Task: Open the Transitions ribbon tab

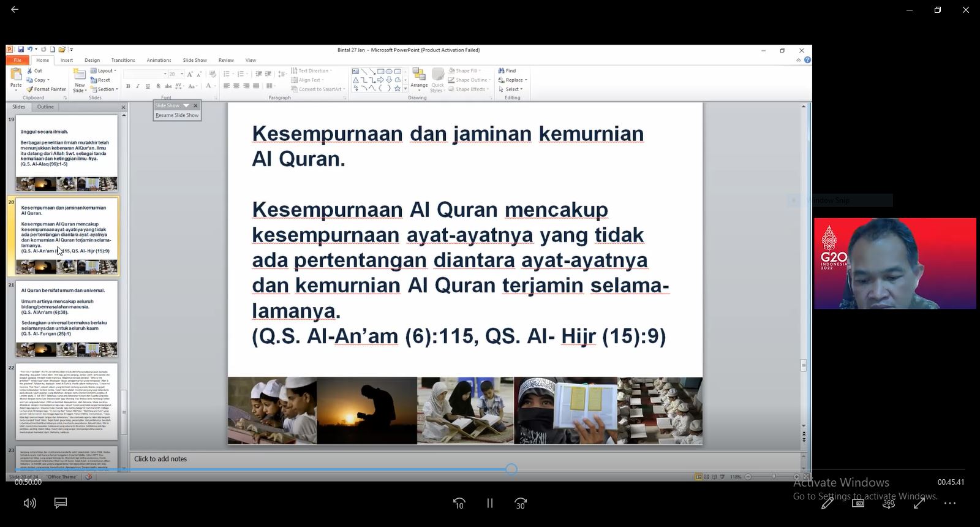Action: pos(123,60)
